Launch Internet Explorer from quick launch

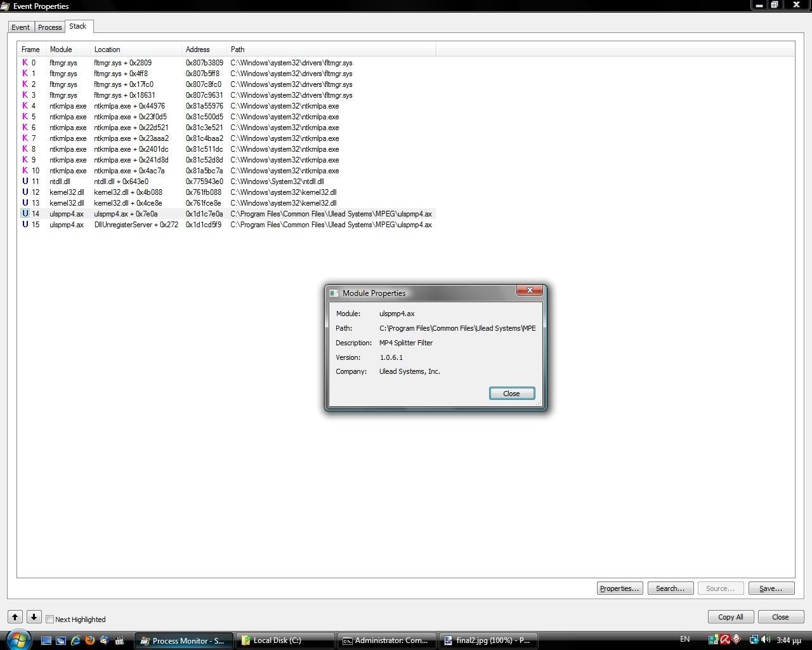coord(75,640)
